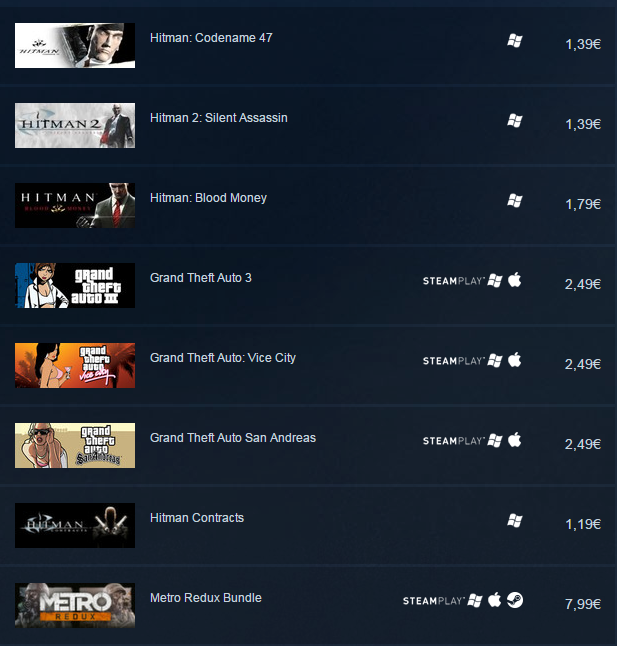Click Apple icon on Grand Theft Auto 3 row
The image size is (617, 646).
[514, 280]
